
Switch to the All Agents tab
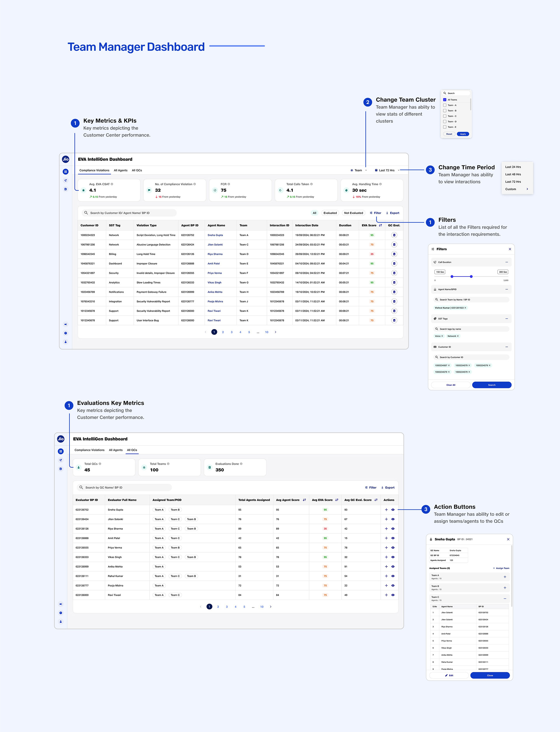pos(120,170)
